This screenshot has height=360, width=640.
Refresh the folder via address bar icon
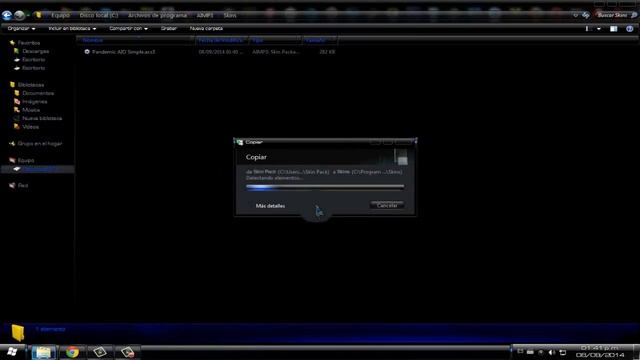click(586, 15)
